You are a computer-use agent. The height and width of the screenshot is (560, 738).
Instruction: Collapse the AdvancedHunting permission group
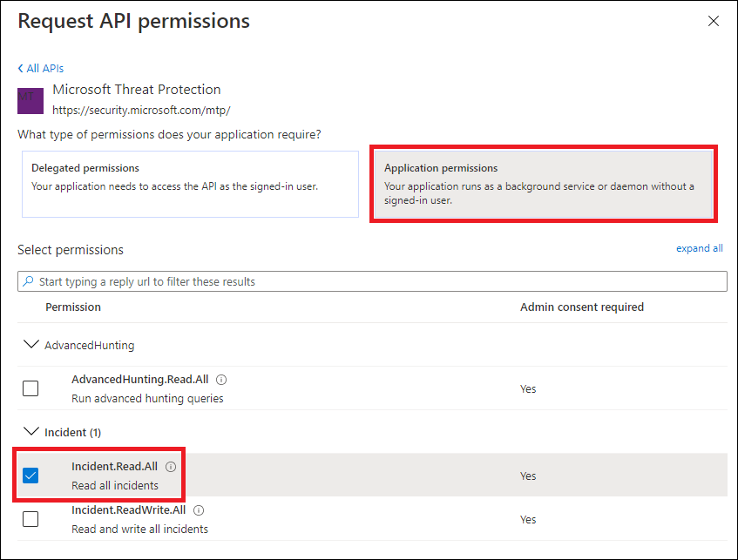[x=31, y=345]
